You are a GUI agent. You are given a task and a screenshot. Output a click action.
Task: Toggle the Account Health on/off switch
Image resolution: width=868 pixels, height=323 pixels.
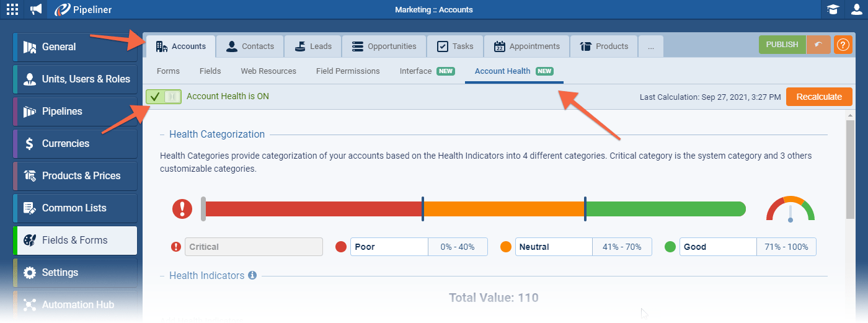click(164, 97)
